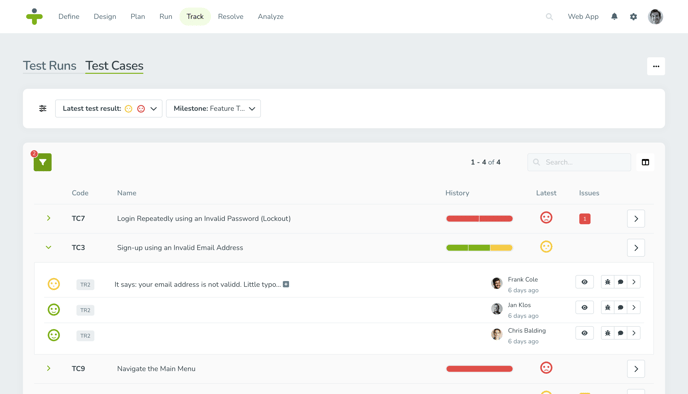Click the TC7 history bar
This screenshot has height=394, width=688.
click(x=479, y=218)
